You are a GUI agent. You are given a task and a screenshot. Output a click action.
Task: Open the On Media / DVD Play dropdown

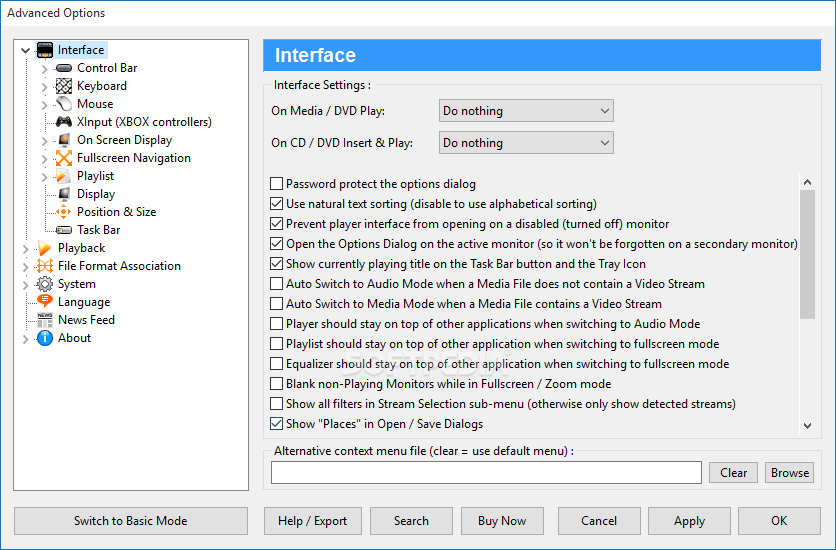526,111
